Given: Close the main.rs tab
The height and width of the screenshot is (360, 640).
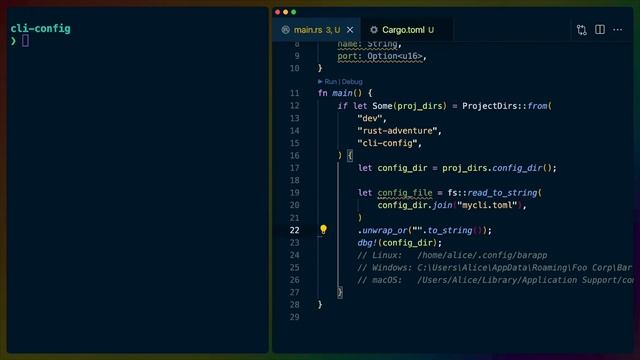Looking at the screenshot, I should (x=350, y=30).
